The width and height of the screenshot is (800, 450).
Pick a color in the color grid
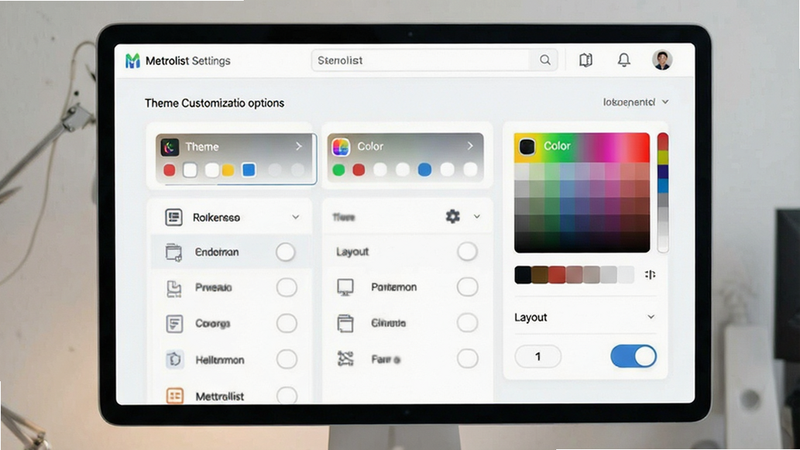pos(582,193)
